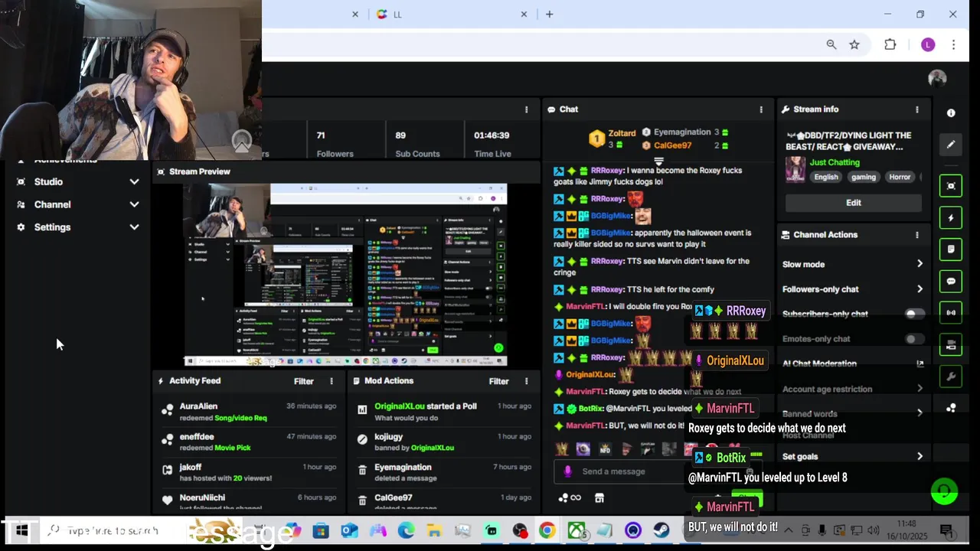This screenshot has width=980, height=551.
Task: Click the microphone icon in message box
Action: [x=567, y=471]
